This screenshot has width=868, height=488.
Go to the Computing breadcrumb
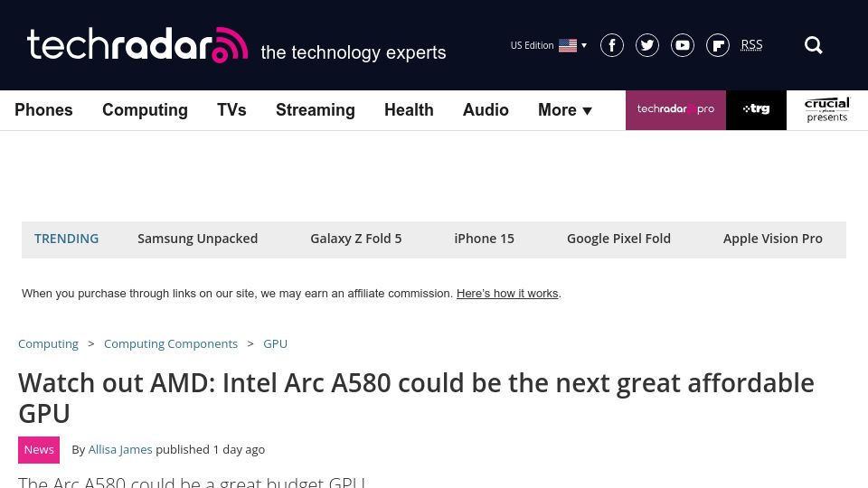[x=48, y=344]
